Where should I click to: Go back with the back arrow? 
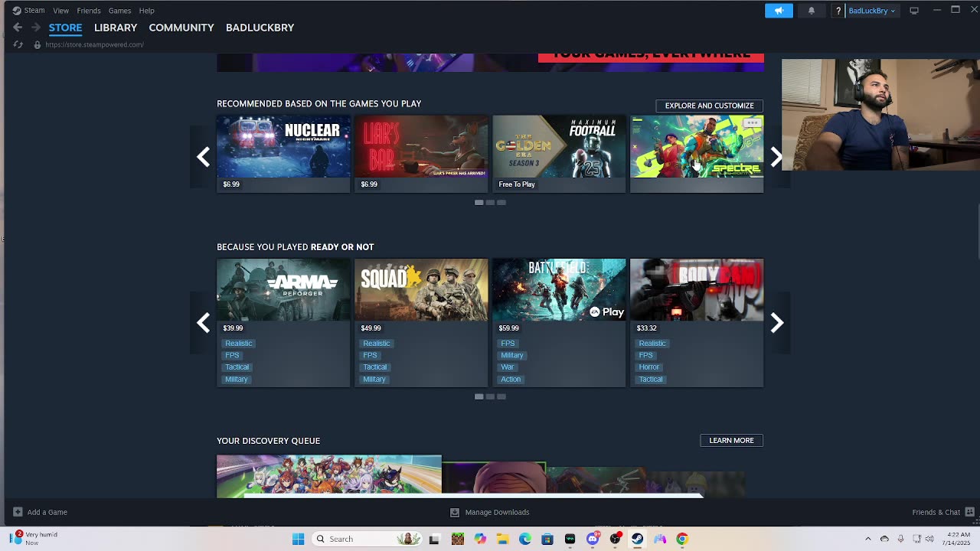pyautogui.click(x=18, y=28)
